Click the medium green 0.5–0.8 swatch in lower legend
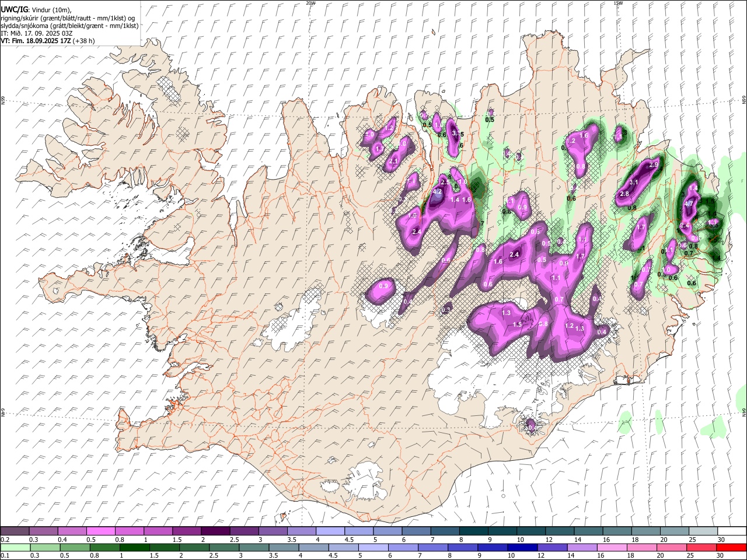Image resolution: width=747 pixels, height=560 pixels. [x=75, y=548]
